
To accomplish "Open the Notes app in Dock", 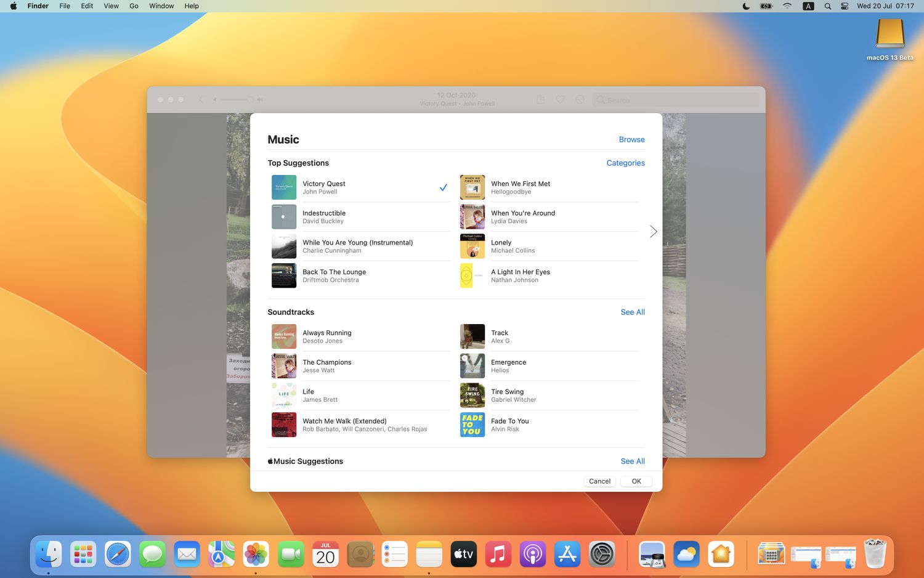I will point(429,555).
